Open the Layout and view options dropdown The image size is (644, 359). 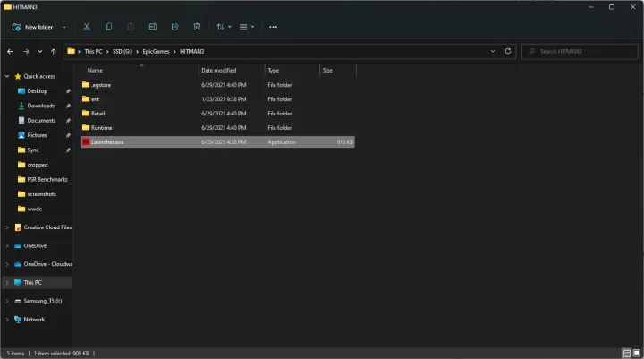247,27
